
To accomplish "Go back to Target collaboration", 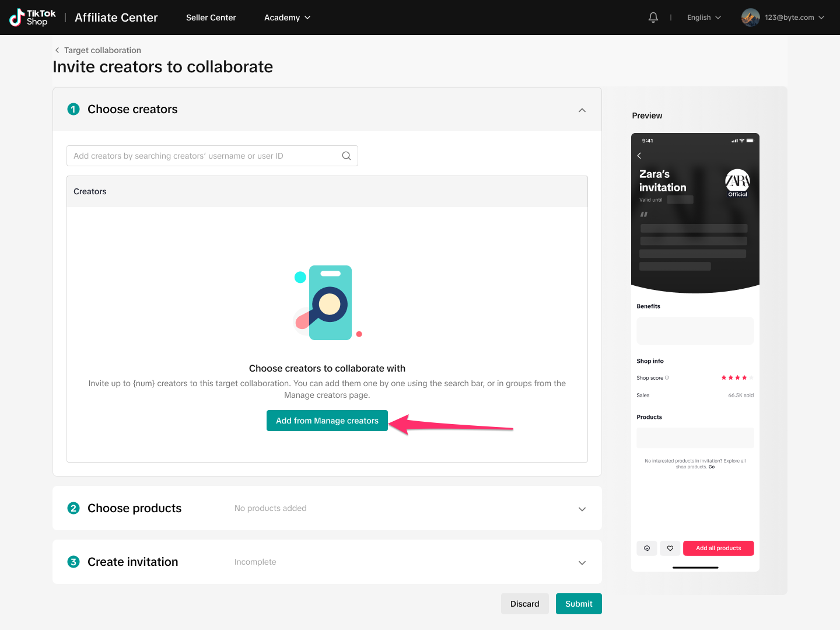I will coord(98,50).
